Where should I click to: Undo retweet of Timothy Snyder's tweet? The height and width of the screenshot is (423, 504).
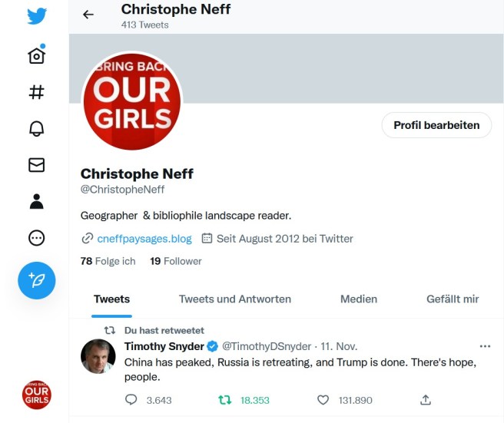pos(225,400)
